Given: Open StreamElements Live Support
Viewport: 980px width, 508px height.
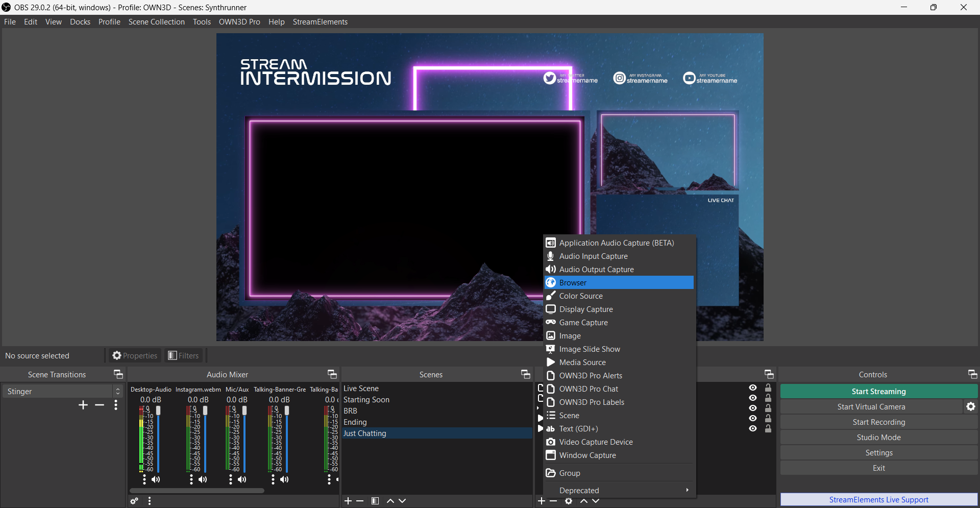Looking at the screenshot, I should pos(878,499).
